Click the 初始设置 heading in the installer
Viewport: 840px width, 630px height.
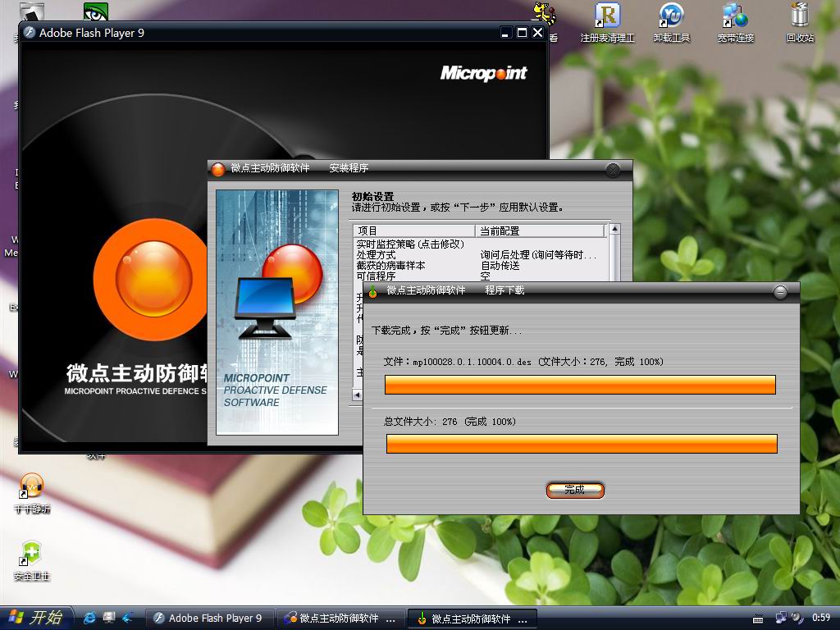(x=373, y=197)
